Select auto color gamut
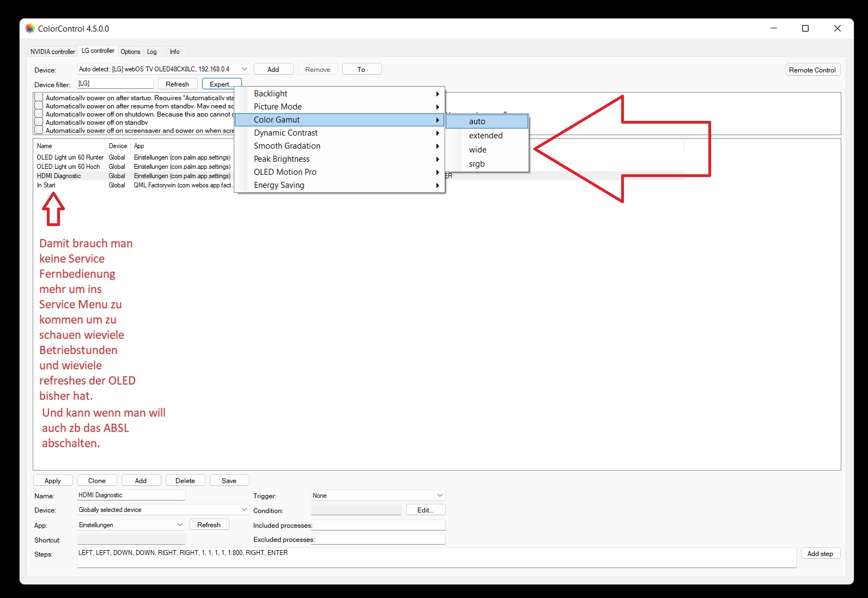 point(487,121)
